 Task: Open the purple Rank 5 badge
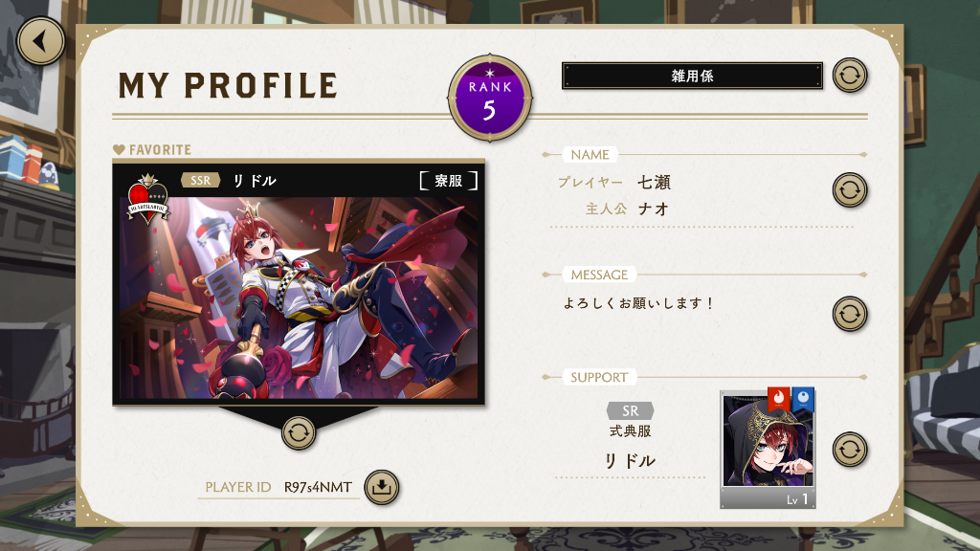point(490,99)
